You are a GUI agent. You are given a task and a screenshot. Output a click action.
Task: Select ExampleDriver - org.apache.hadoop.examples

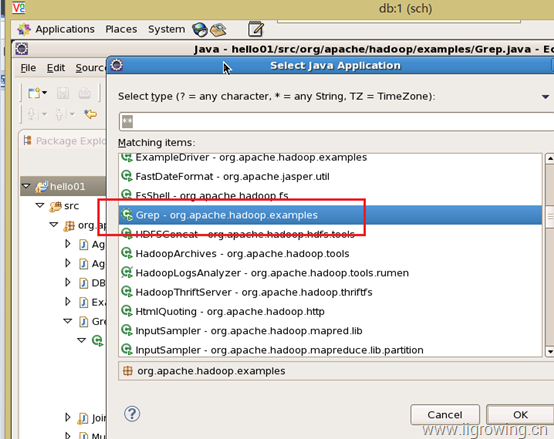point(330,158)
